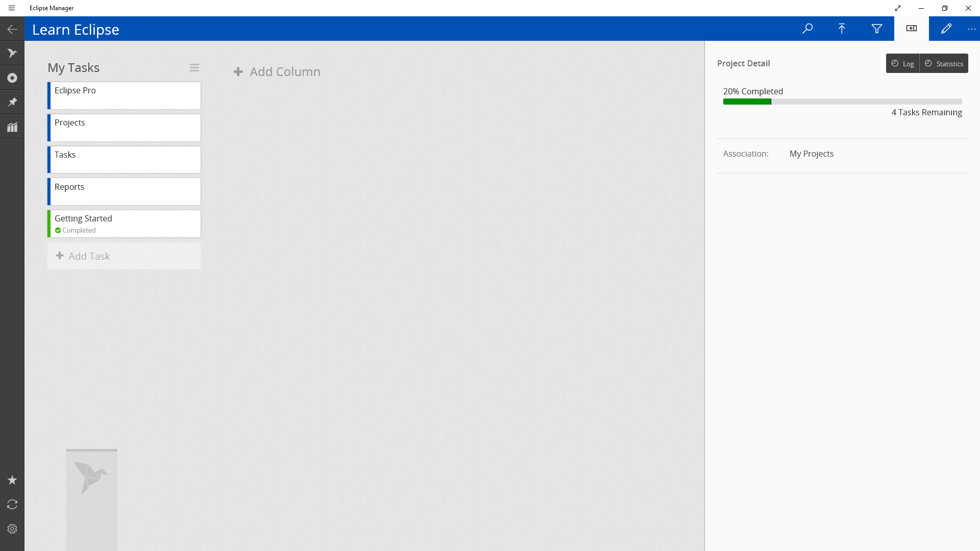The height and width of the screenshot is (551, 980).
Task: Click the favorites star icon
Action: tap(12, 480)
